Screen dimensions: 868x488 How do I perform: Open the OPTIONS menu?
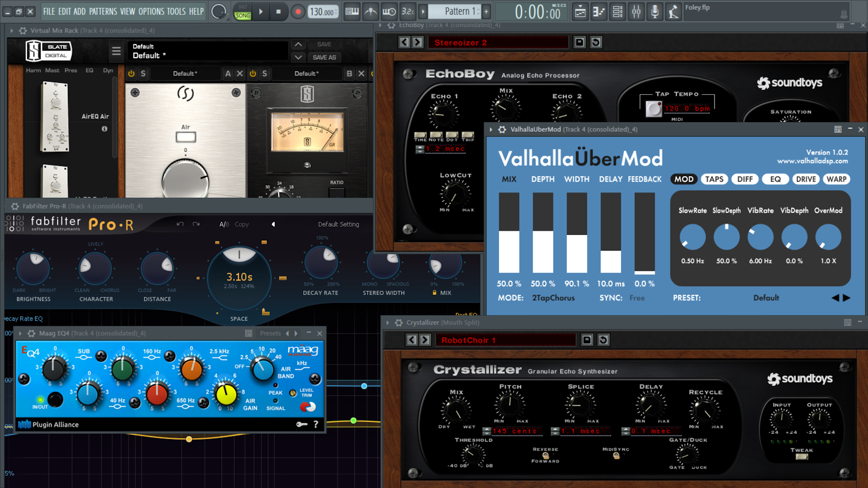[x=151, y=11]
